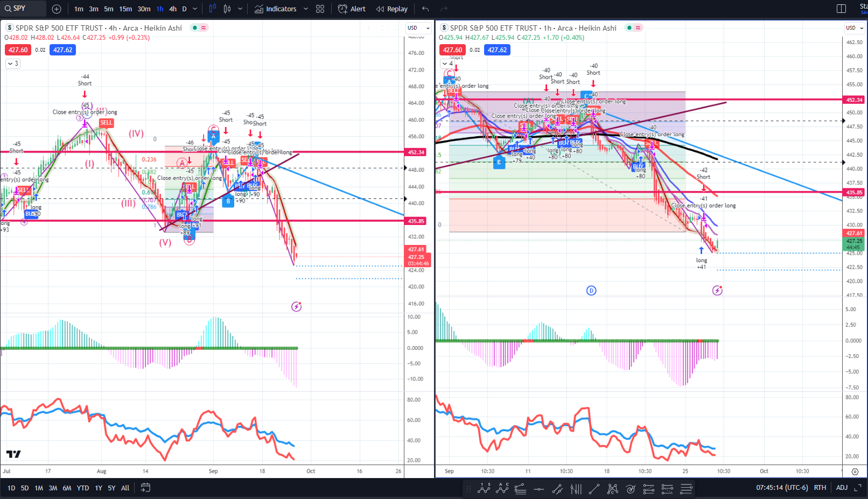
Task: Select the 30m timeframe
Action: point(144,9)
